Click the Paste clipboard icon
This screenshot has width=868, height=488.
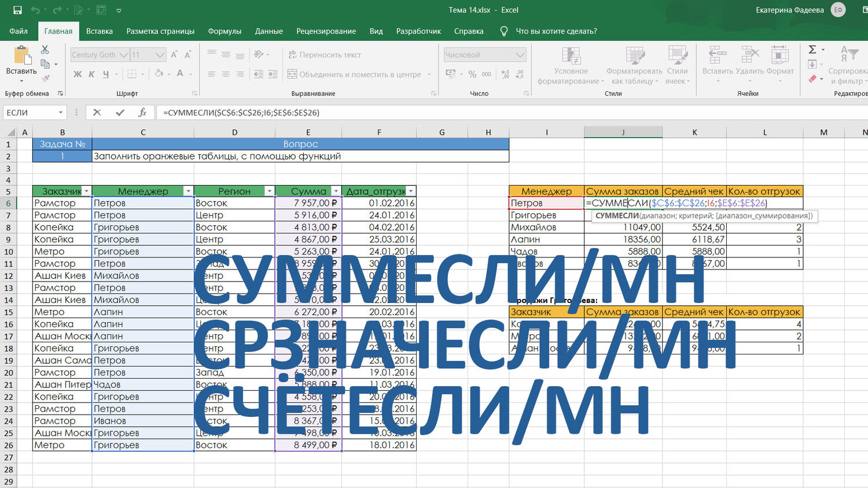(x=22, y=55)
